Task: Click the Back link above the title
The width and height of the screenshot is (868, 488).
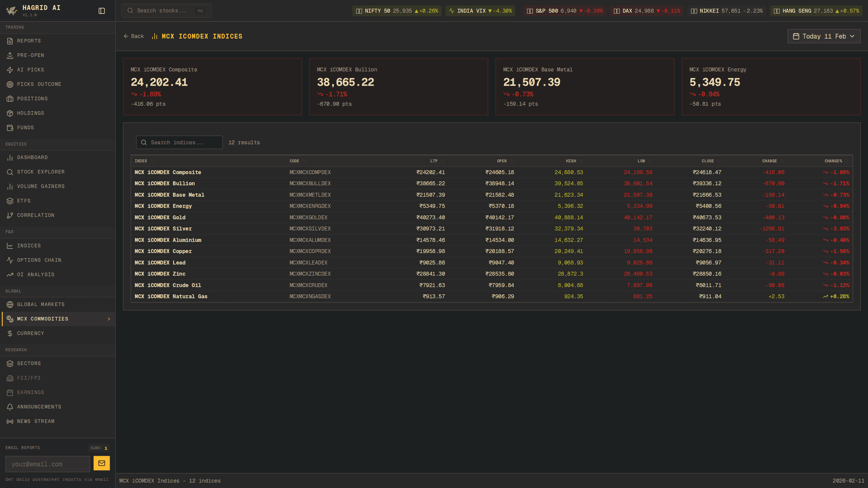Action: (134, 36)
